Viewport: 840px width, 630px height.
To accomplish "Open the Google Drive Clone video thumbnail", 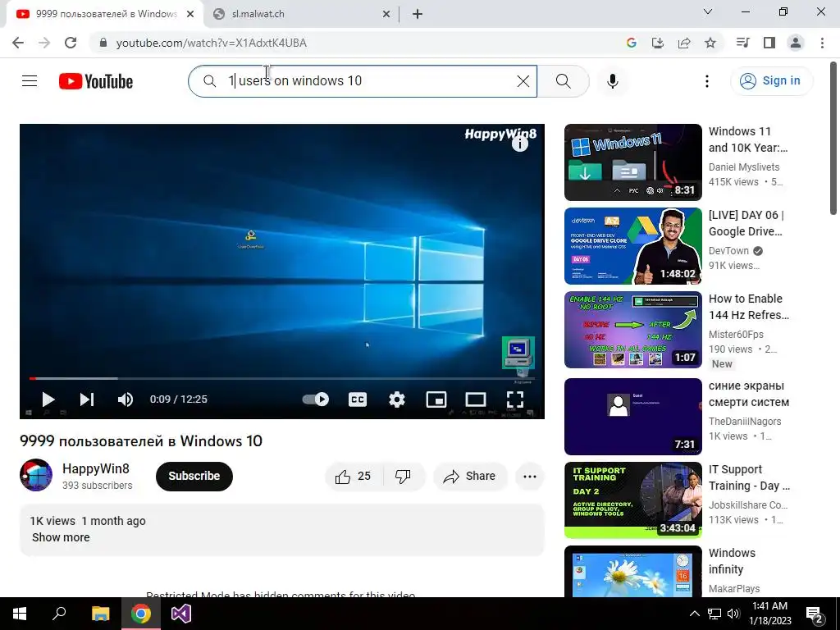I will (x=632, y=246).
